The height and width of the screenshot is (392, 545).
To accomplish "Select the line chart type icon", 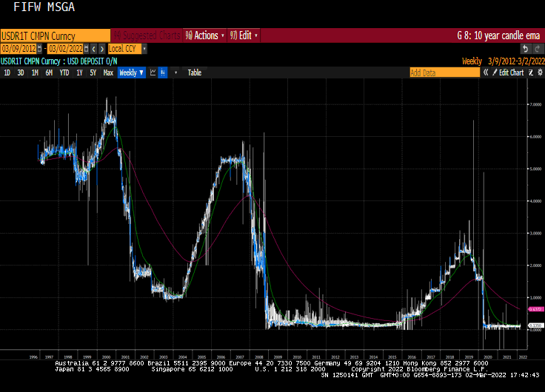I will click(x=153, y=72).
